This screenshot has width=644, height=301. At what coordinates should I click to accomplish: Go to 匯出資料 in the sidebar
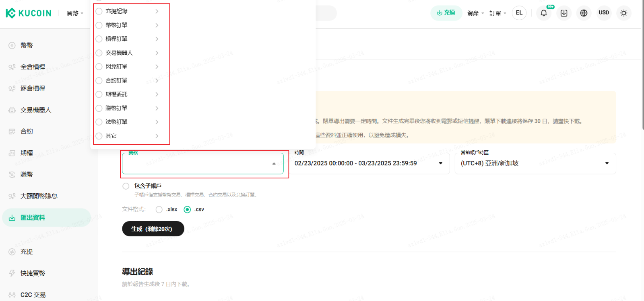(47, 217)
